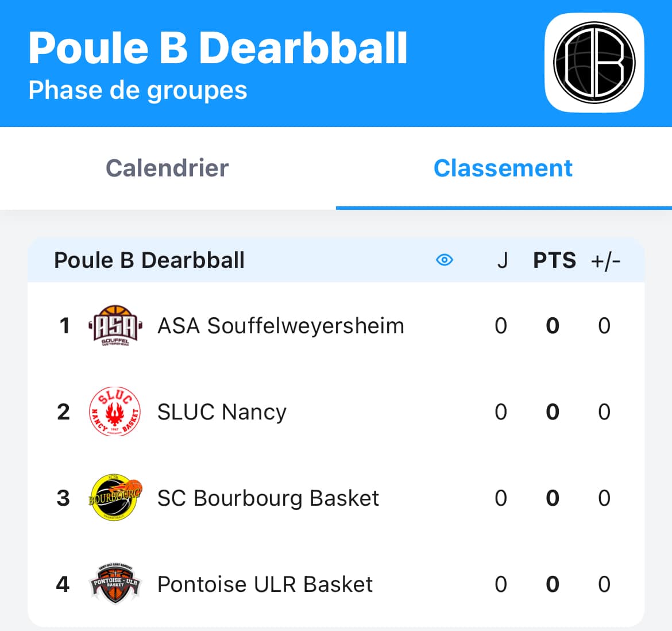Click the ASA Souffelweyersheim team logo

[x=115, y=326]
